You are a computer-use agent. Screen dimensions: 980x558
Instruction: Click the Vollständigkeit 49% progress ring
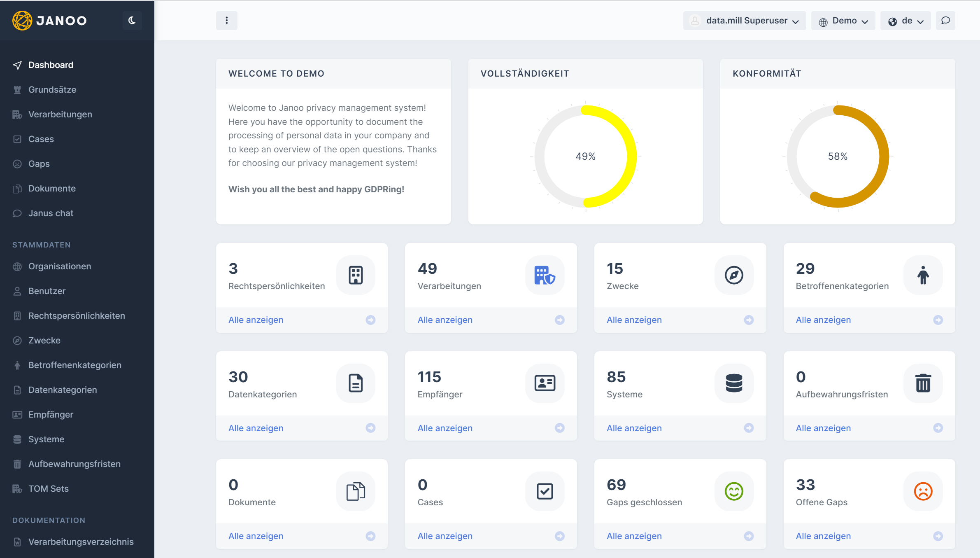tap(585, 156)
